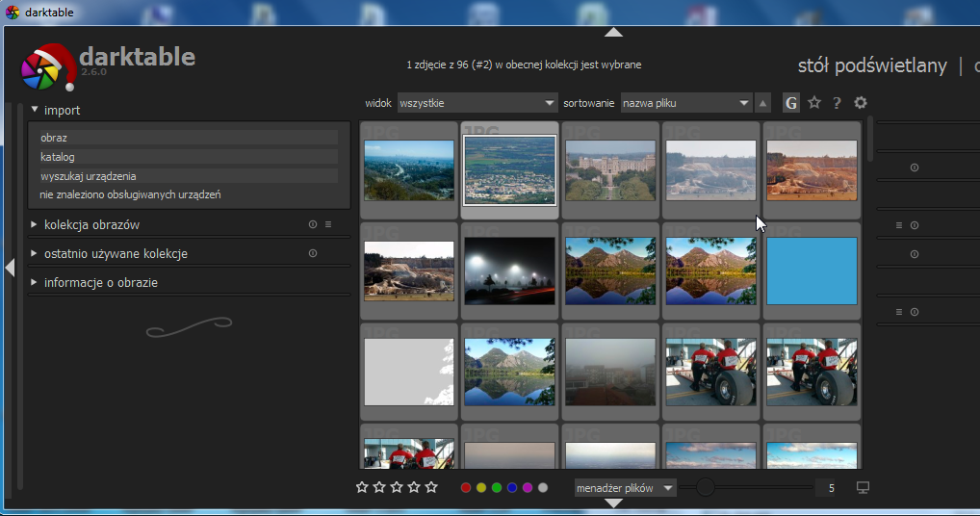Apply the red color label

[x=466, y=488]
